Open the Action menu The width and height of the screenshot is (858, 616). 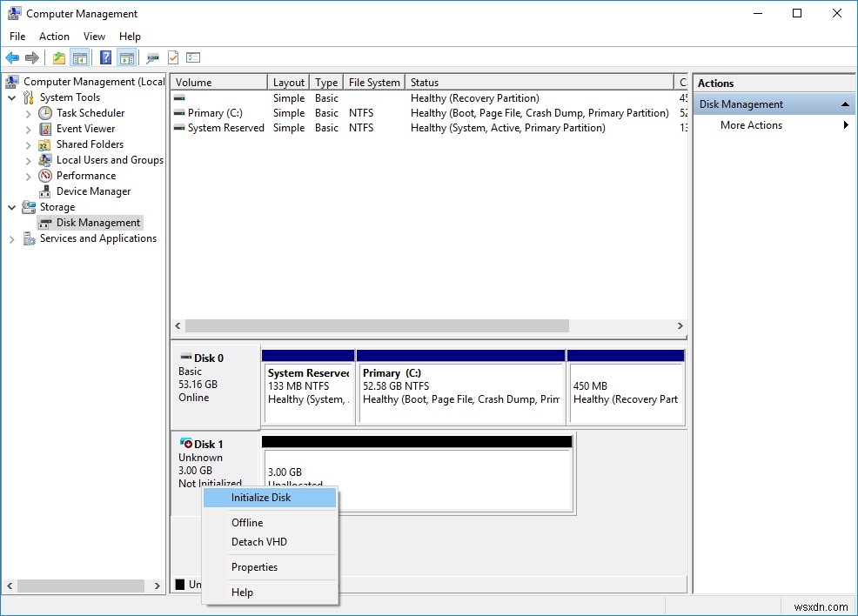54,36
